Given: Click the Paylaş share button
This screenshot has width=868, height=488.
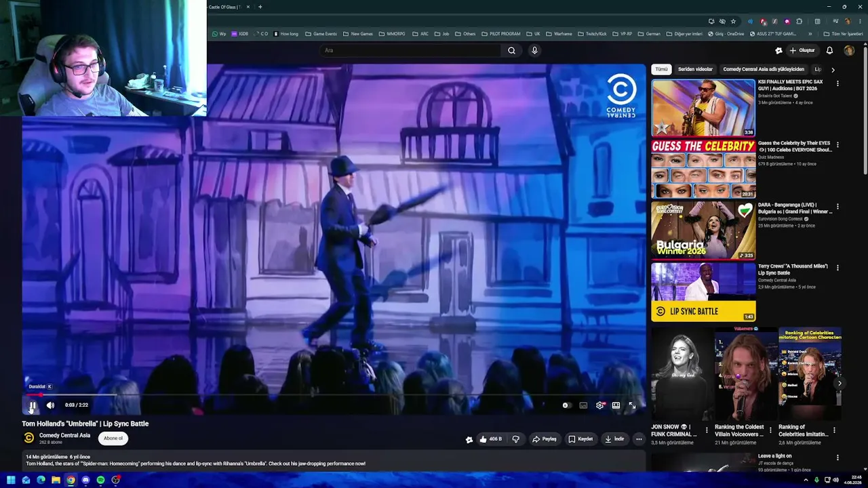Looking at the screenshot, I should [x=544, y=439].
